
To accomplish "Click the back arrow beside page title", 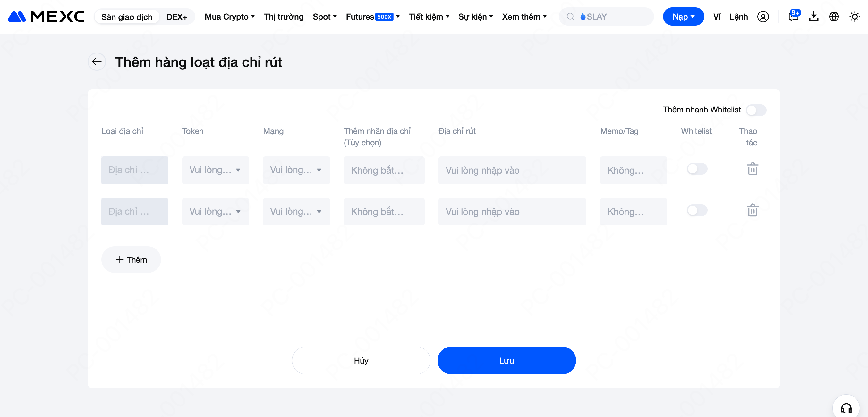I will pyautogui.click(x=97, y=61).
